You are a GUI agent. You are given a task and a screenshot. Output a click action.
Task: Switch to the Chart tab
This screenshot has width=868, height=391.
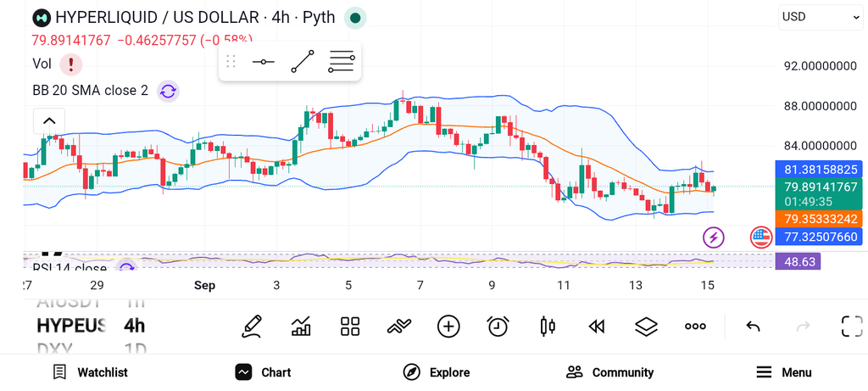click(263, 372)
